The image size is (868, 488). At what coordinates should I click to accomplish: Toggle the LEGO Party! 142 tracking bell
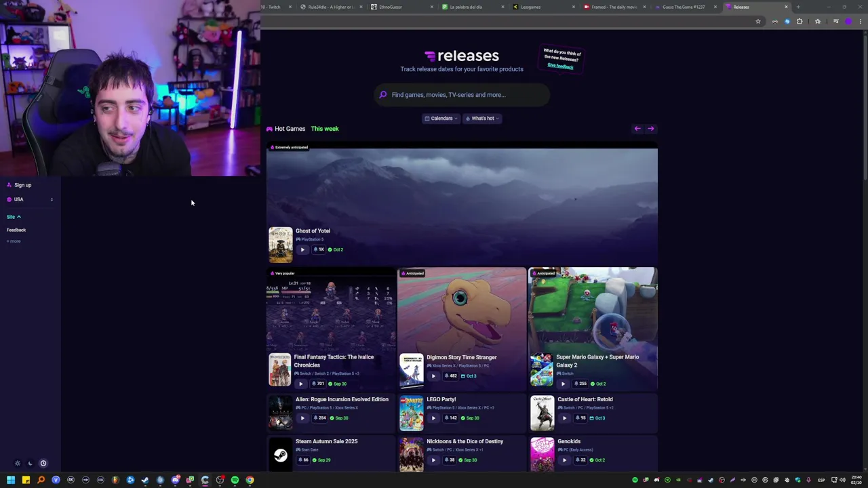tap(450, 418)
